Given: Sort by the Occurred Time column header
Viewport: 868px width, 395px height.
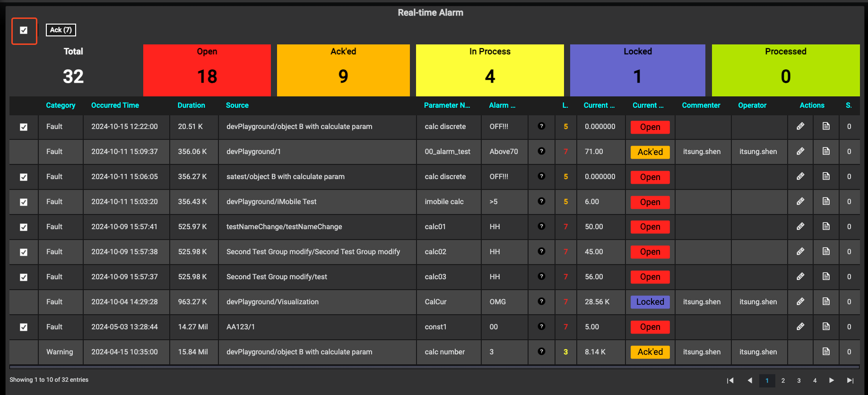Looking at the screenshot, I should pos(115,105).
